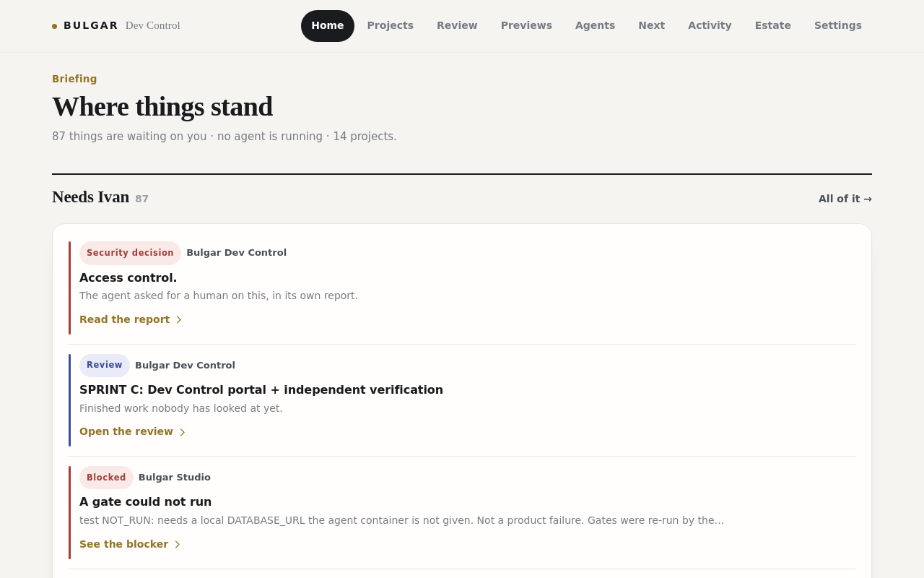This screenshot has width=924, height=578.
Task: Go to the Projects tab
Action: coord(391,26)
